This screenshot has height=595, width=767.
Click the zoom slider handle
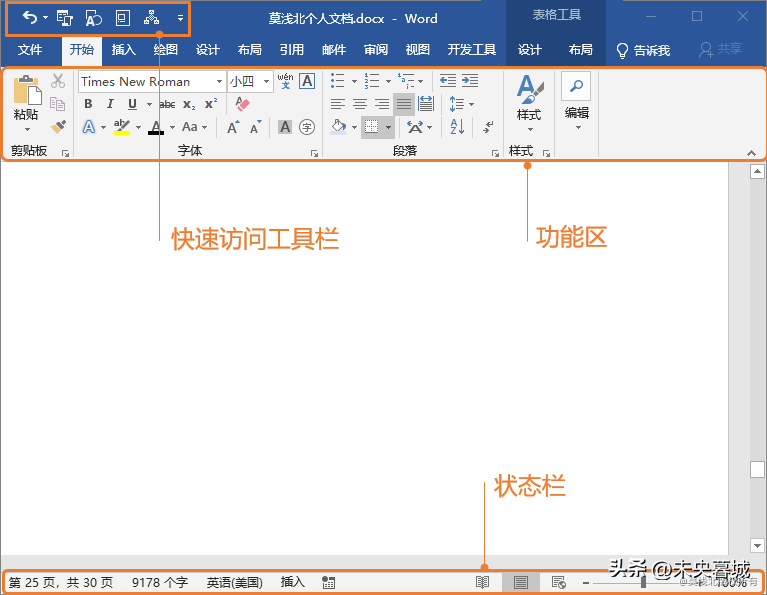(x=643, y=582)
